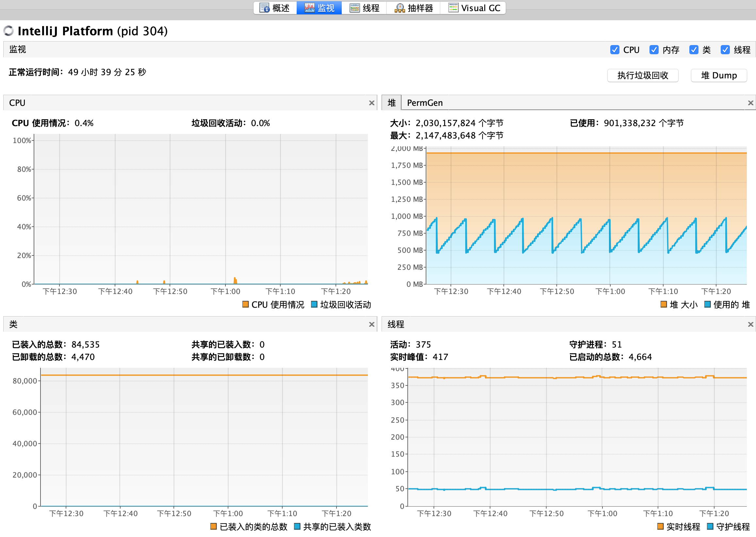Toggle the 类 (Classes) checkbox
Screen dimensions: 756x537
(x=694, y=50)
